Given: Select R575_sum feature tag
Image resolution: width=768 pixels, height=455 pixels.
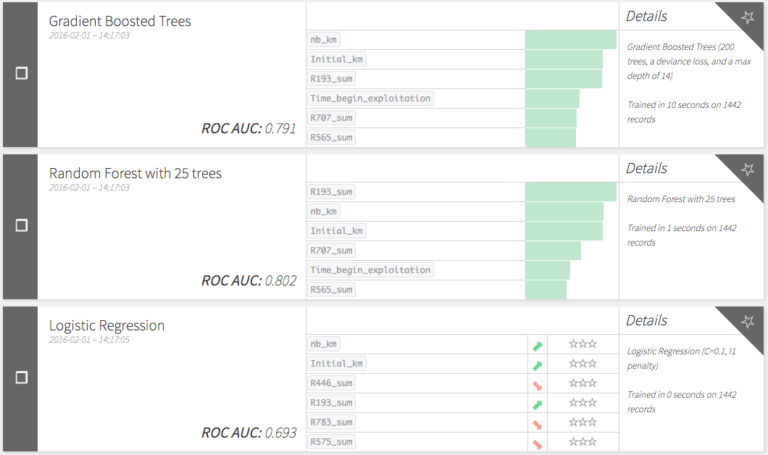Looking at the screenshot, I should [332, 442].
